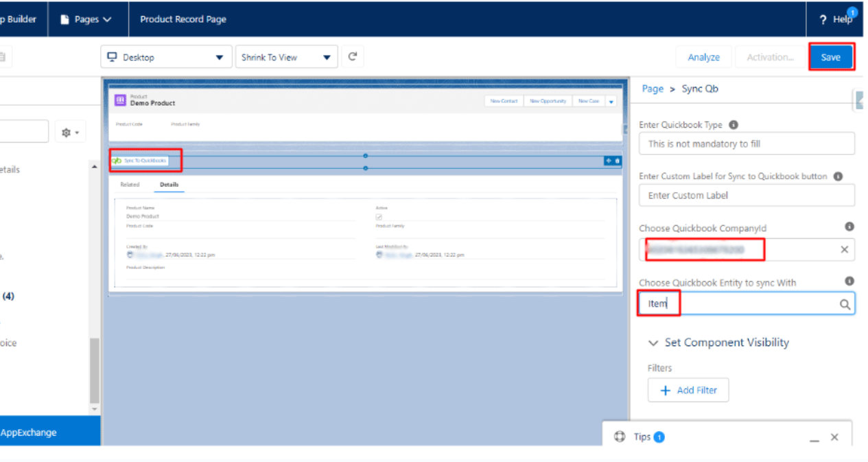Click the Sync To Quickbooks button

click(x=139, y=161)
